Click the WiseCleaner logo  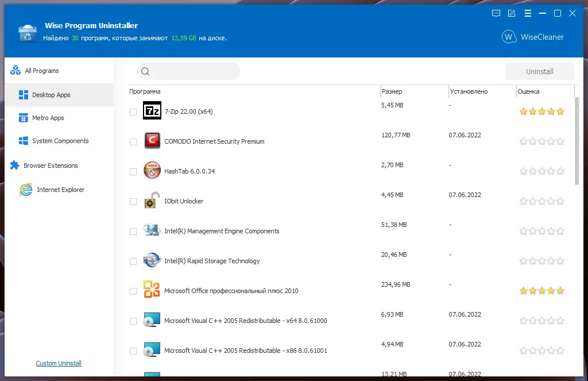point(533,37)
